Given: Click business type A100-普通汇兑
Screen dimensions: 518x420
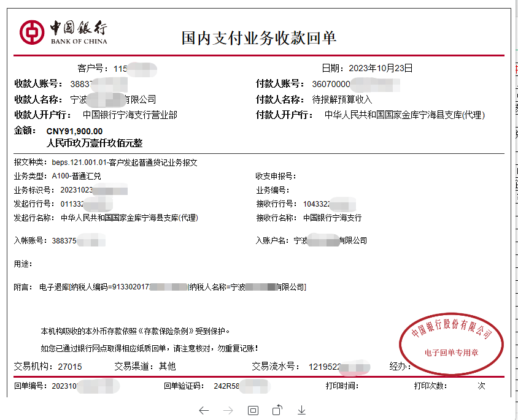Looking at the screenshot, I should pyautogui.click(x=76, y=176).
